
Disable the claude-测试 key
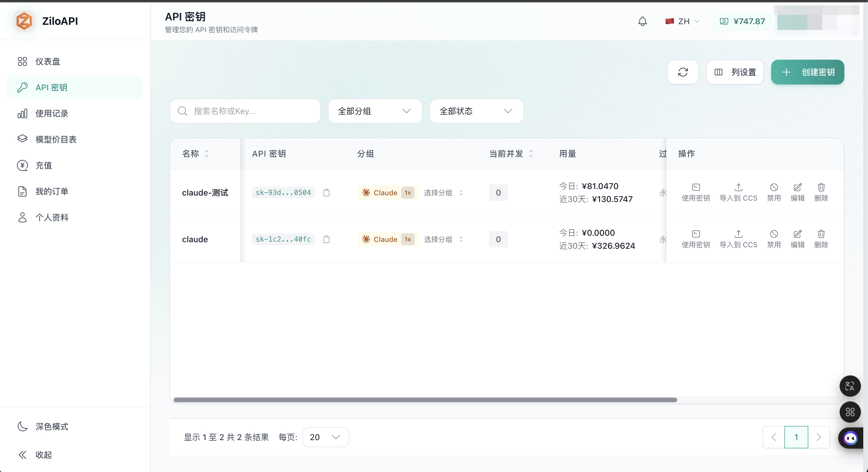[774, 193]
